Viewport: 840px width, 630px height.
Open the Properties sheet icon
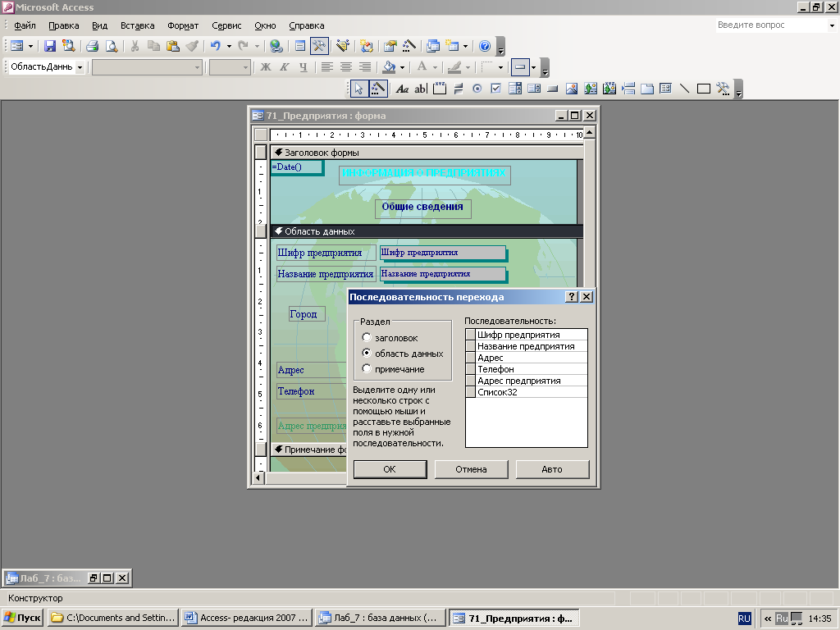pyautogui.click(x=390, y=46)
